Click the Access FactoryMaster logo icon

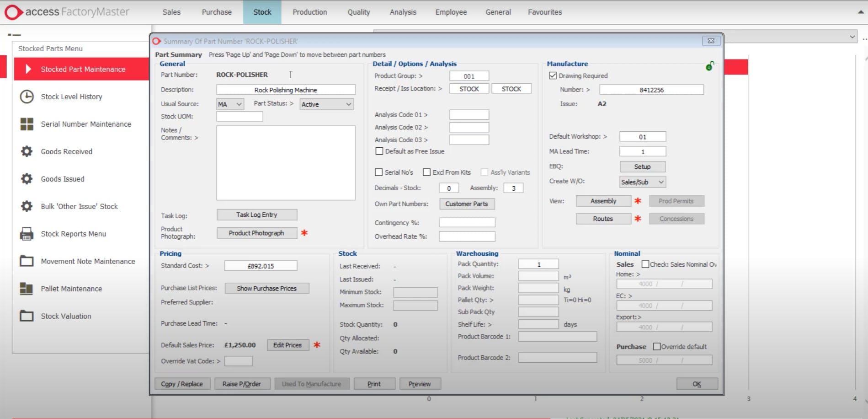13,12
